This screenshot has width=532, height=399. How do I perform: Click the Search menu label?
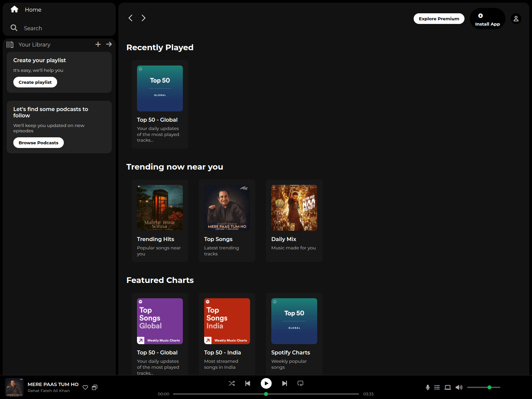(x=33, y=28)
